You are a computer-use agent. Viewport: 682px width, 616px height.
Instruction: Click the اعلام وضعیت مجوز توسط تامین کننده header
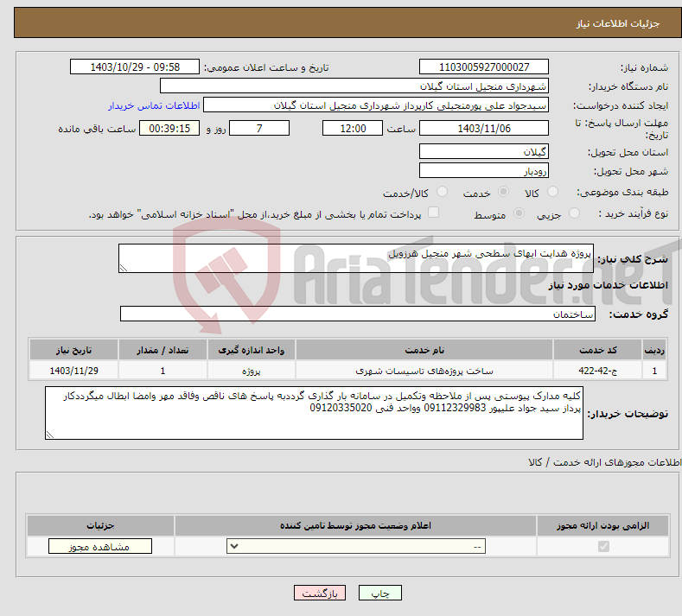click(355, 525)
